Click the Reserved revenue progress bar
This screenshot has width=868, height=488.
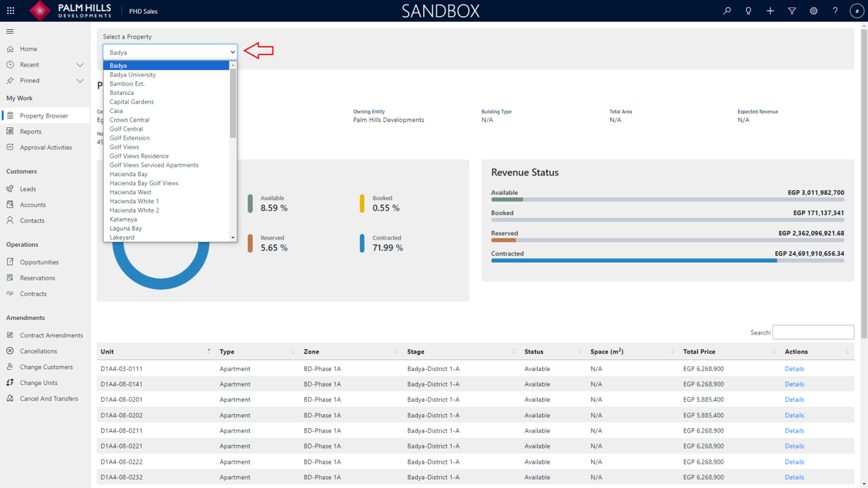(668, 240)
